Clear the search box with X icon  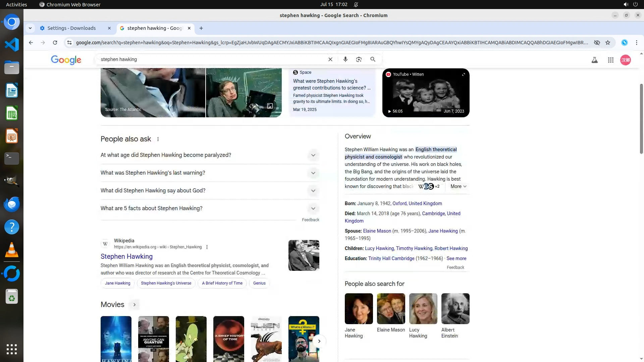click(330, 59)
